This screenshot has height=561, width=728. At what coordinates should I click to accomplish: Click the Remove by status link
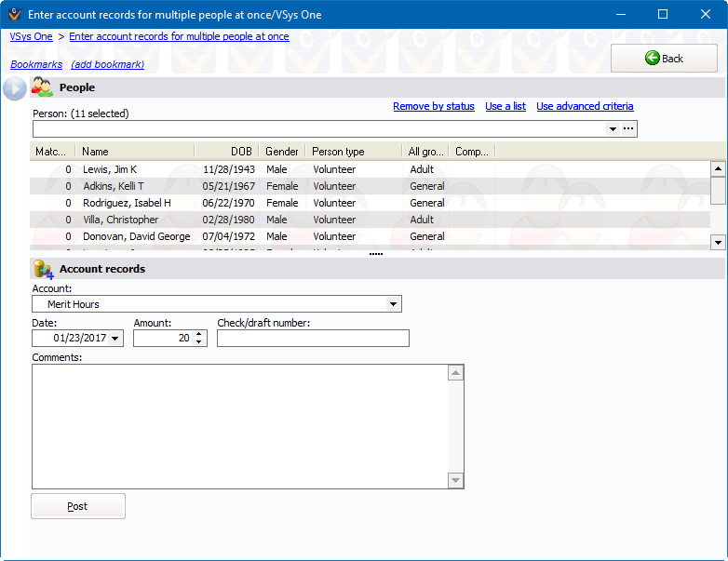coord(433,106)
